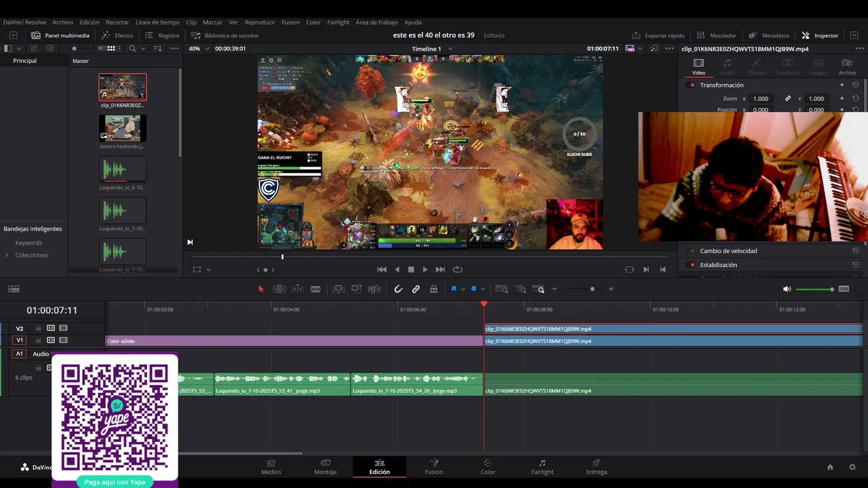
Task: Click the full extent zoom icon
Action: (x=502, y=289)
